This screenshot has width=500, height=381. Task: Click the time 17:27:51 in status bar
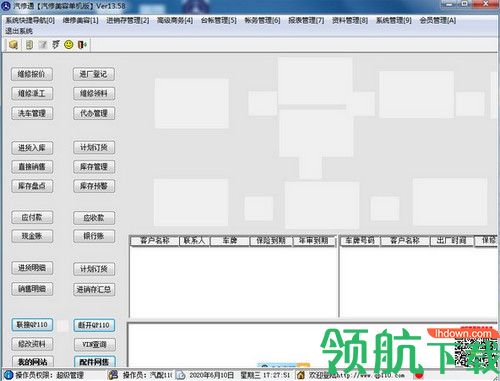[x=277, y=375]
